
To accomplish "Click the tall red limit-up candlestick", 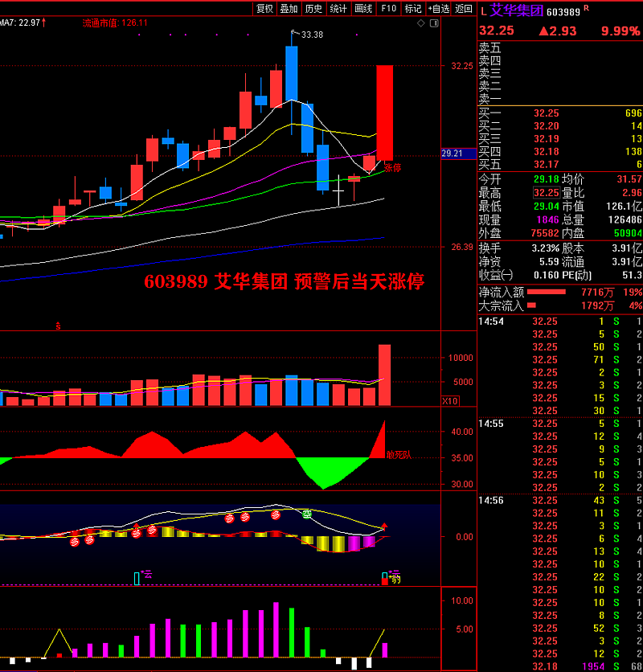I will [384, 113].
